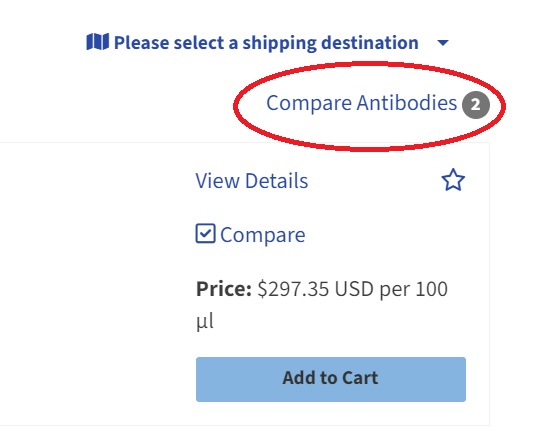Image resolution: width=551 pixels, height=431 pixels.
Task: Click the gray badge showing 2
Action: coord(475,105)
